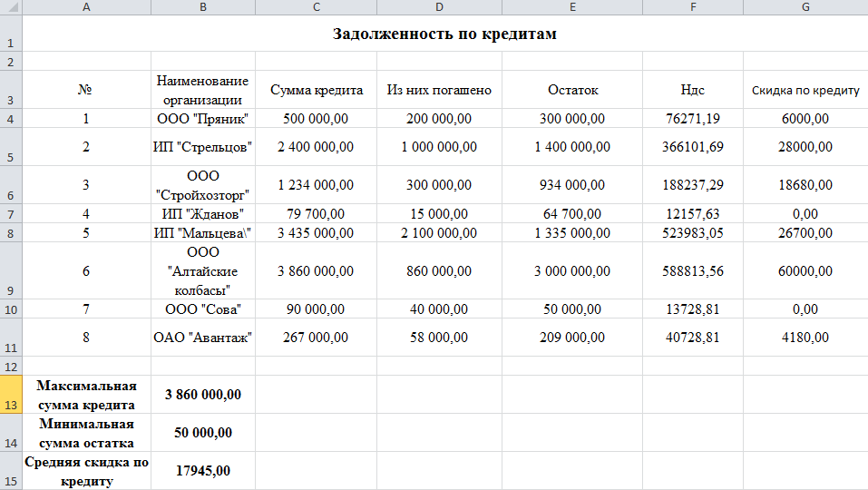Select average discount result 17945,00

point(203,471)
